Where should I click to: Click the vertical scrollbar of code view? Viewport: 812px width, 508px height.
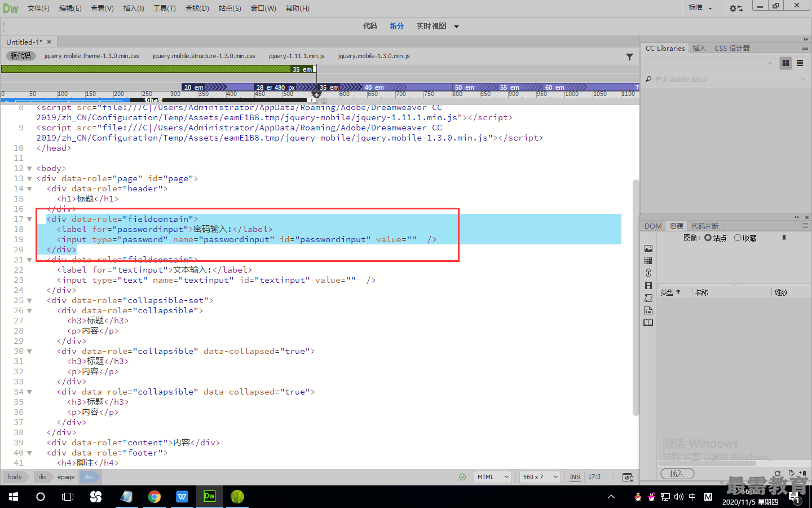pyautogui.click(x=636, y=297)
